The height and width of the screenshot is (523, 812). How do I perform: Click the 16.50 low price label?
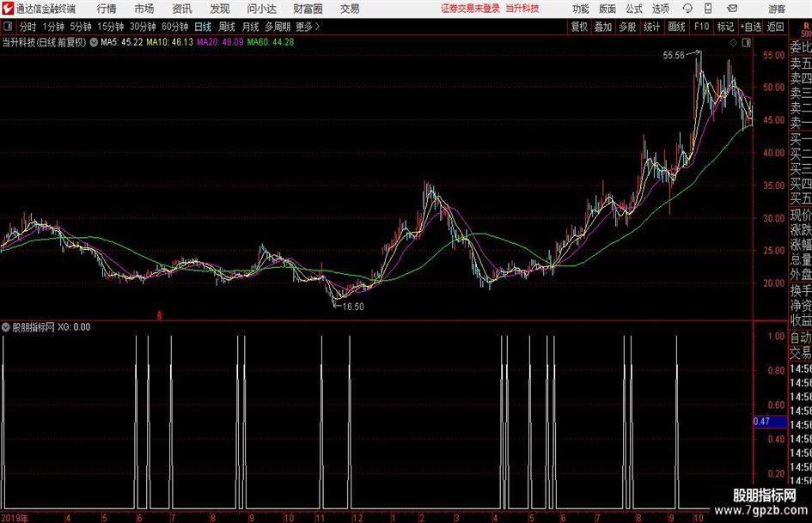[353, 307]
